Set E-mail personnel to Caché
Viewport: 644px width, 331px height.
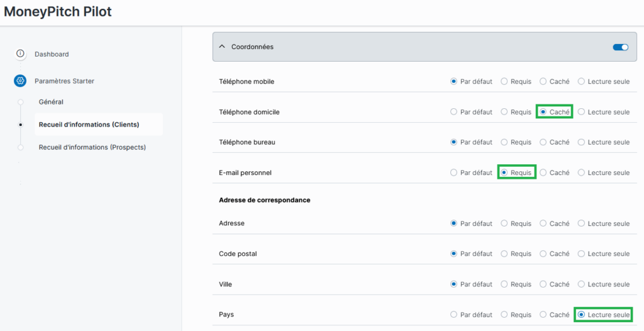(x=543, y=172)
